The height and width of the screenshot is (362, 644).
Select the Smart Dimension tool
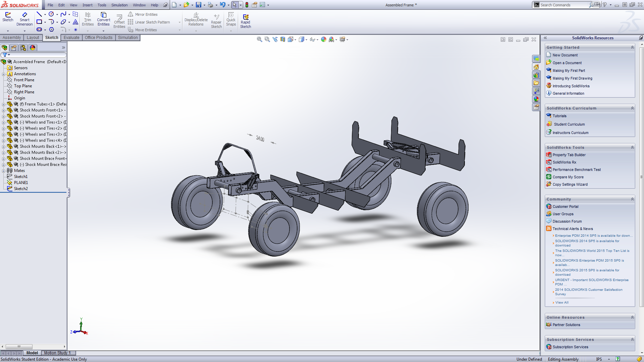(24, 19)
